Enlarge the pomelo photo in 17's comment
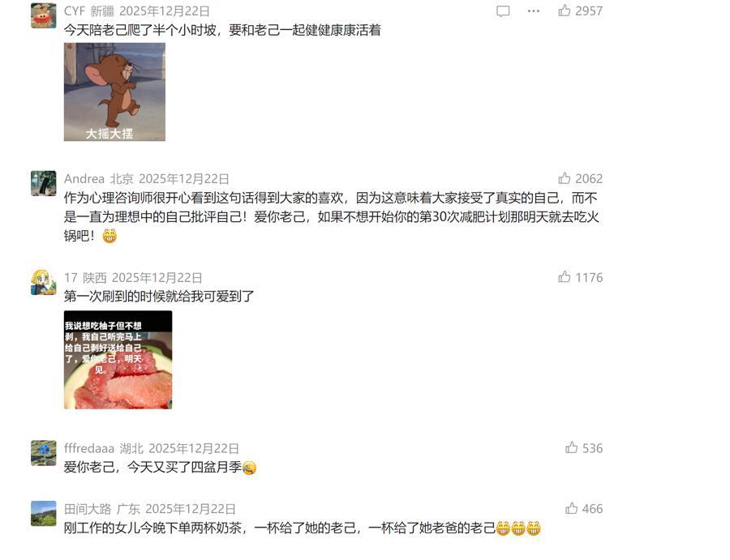This screenshot has width=730, height=560. 118,360
